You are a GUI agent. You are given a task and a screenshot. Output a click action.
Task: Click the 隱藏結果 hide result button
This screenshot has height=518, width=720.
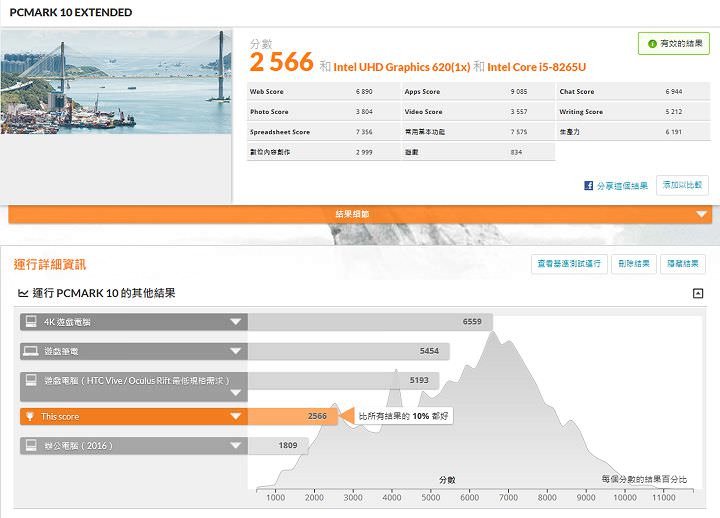(x=684, y=264)
